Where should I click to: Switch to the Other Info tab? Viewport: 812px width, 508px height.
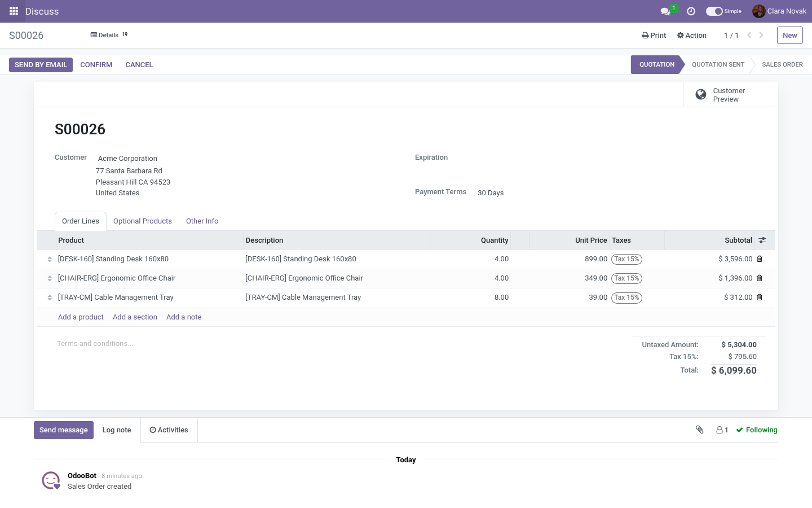[202, 221]
